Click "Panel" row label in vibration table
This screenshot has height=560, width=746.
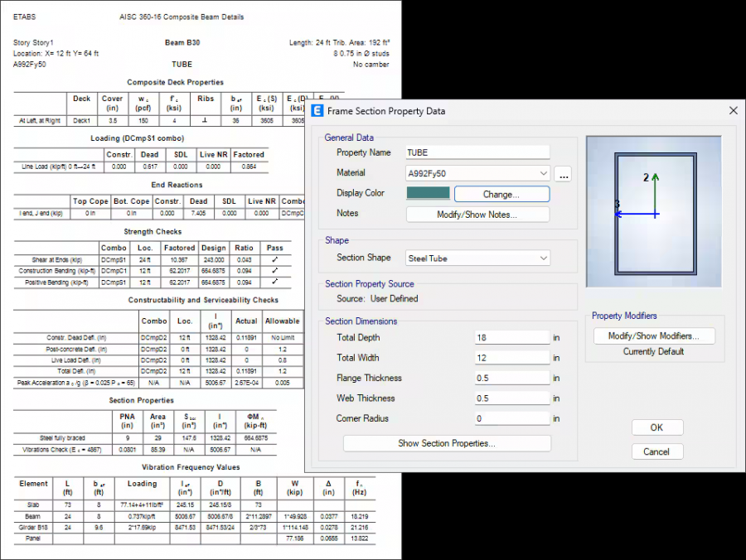tap(33, 538)
